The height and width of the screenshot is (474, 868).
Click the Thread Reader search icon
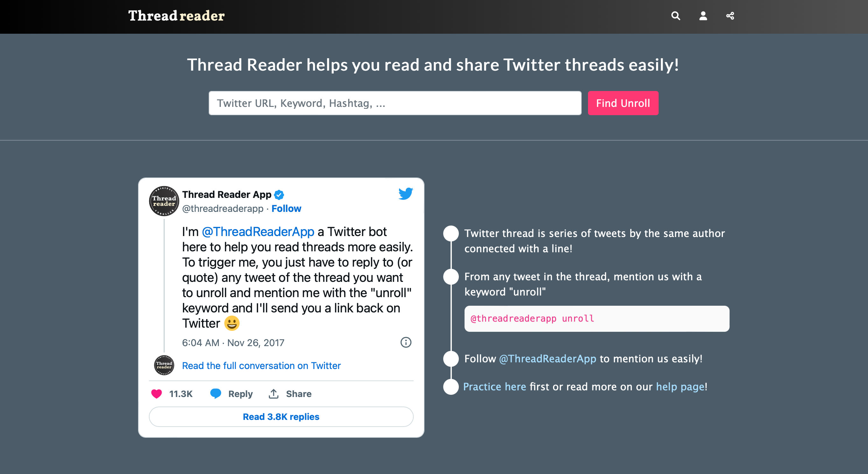coord(676,16)
